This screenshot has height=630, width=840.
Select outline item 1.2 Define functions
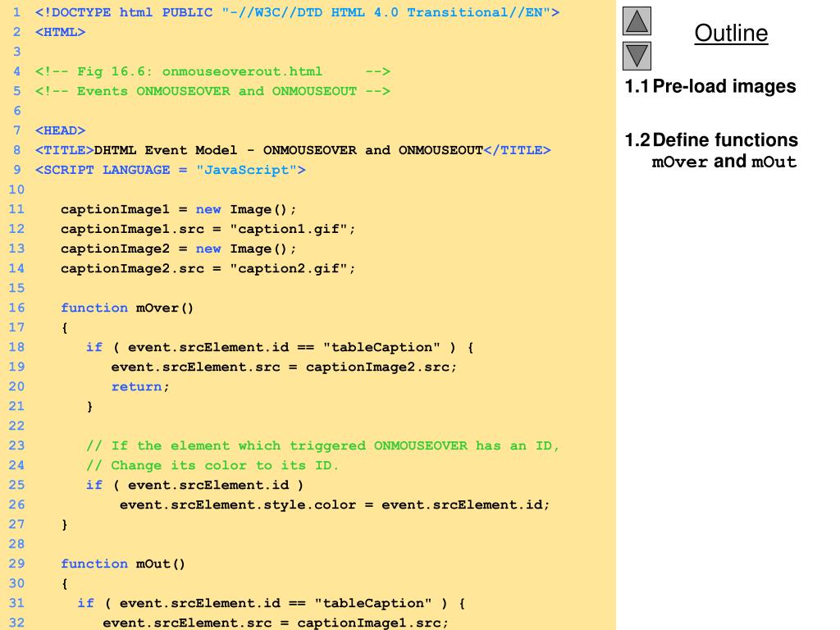711,139
